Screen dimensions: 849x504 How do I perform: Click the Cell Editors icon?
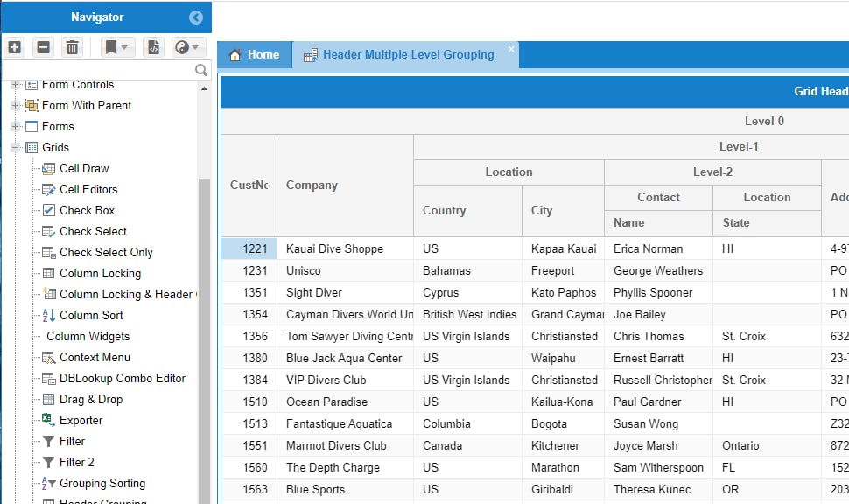pos(49,190)
